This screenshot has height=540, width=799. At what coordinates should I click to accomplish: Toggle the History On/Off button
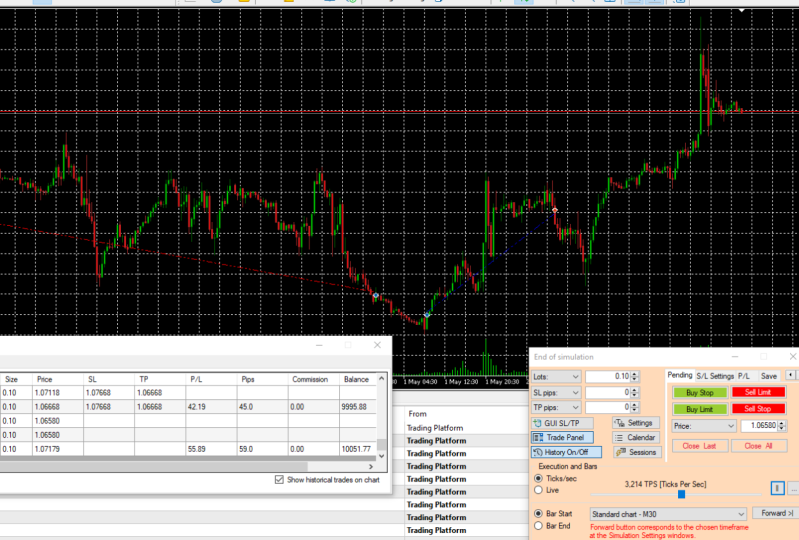coord(566,452)
